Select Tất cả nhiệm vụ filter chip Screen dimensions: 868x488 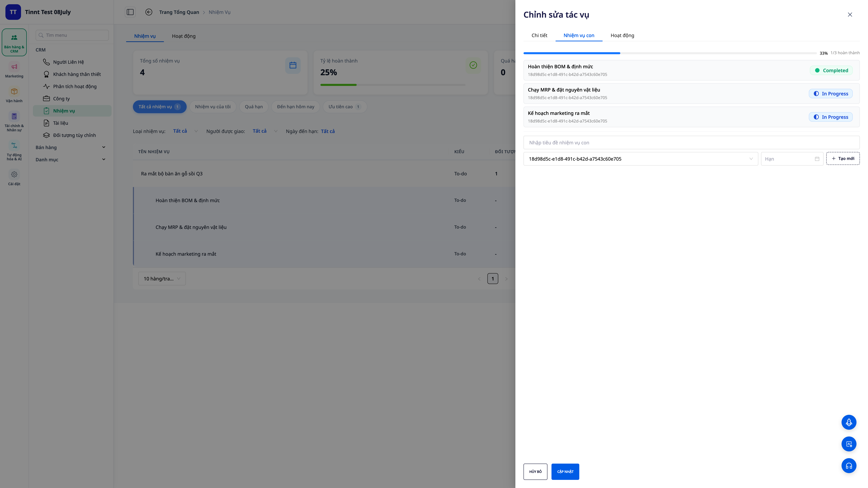coord(160,107)
